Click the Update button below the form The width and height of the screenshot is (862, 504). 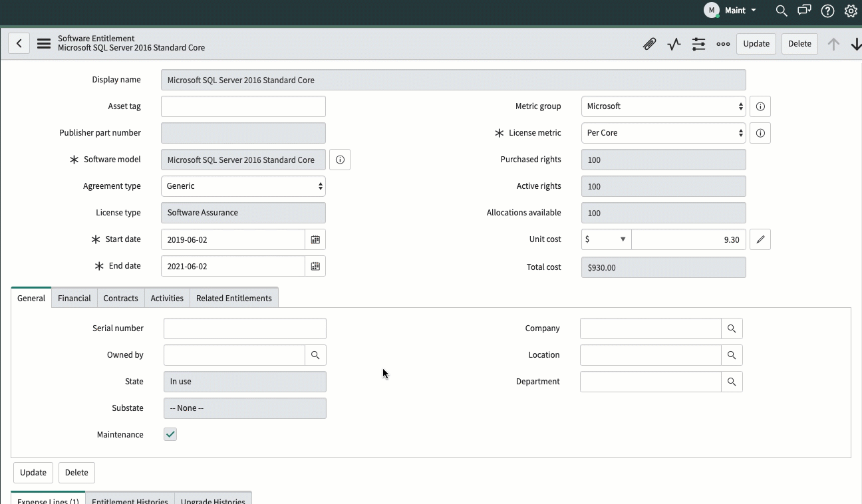(x=33, y=472)
